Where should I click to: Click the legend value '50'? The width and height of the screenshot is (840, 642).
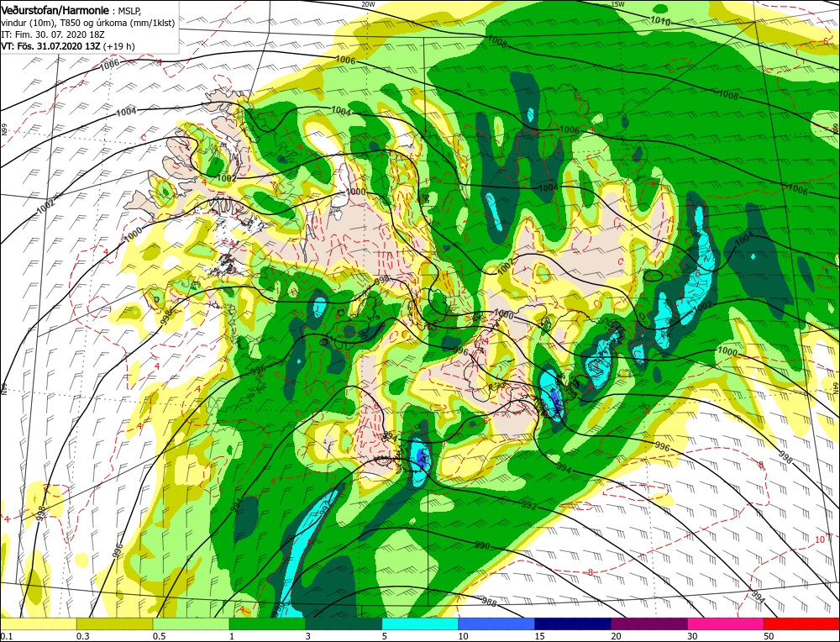(769, 635)
